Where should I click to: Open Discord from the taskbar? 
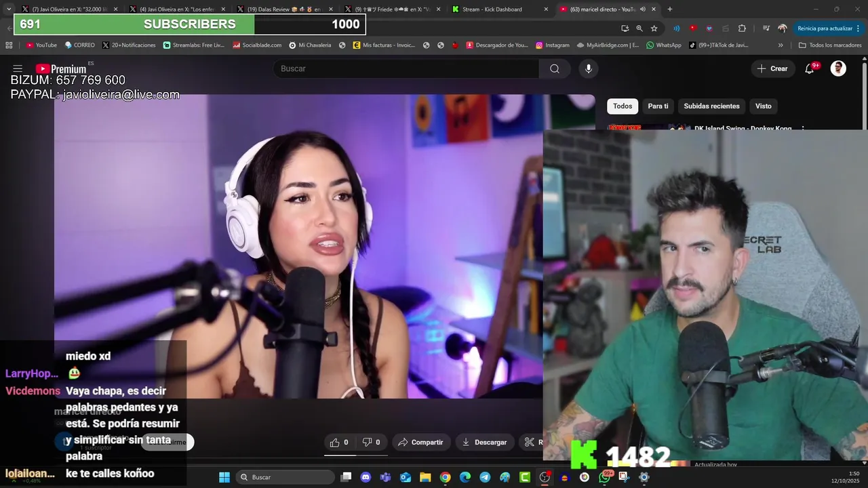(x=366, y=477)
